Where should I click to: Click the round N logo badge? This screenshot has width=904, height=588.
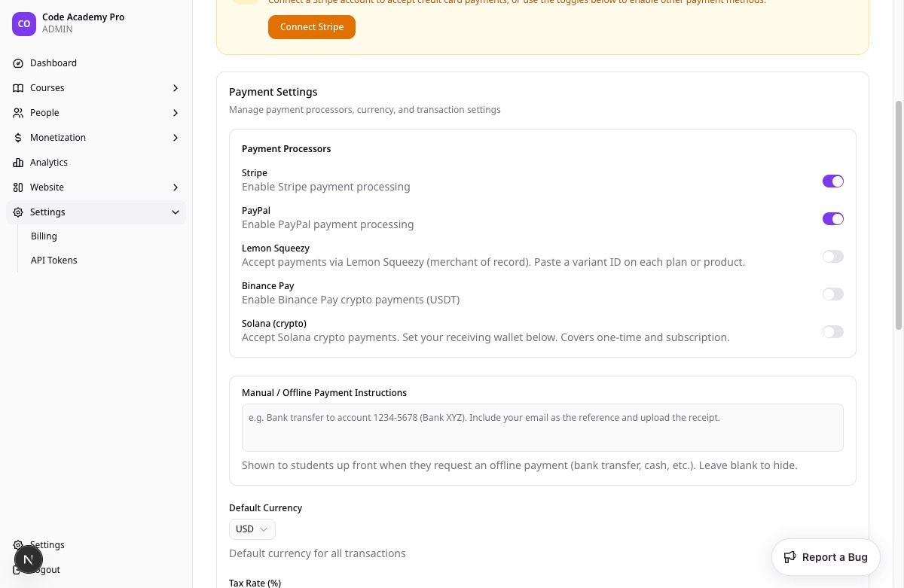pos(29,559)
